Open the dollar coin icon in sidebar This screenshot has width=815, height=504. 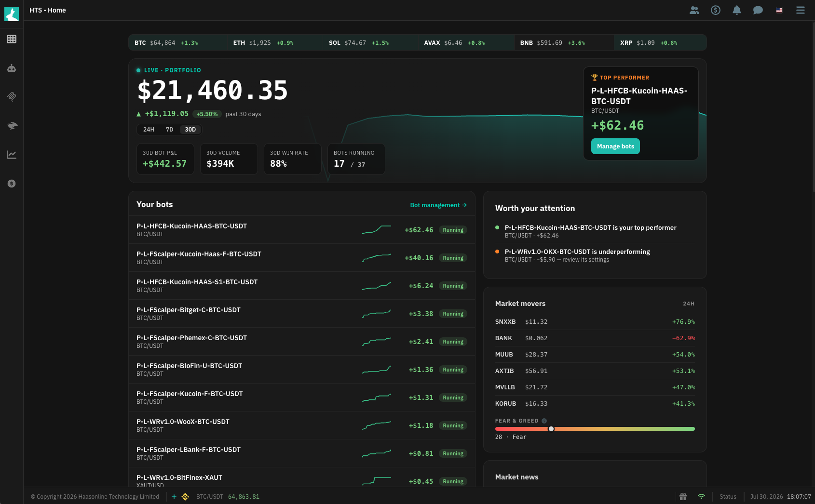tap(12, 184)
